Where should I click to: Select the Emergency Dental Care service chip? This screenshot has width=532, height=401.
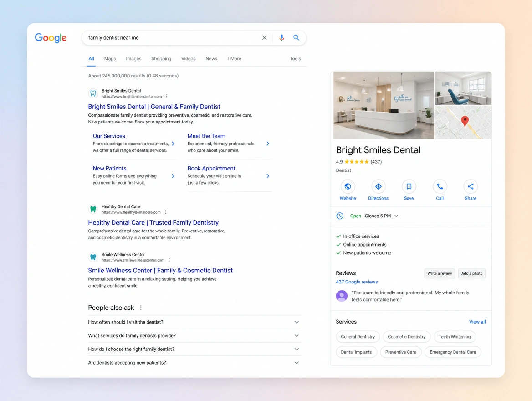(x=453, y=352)
